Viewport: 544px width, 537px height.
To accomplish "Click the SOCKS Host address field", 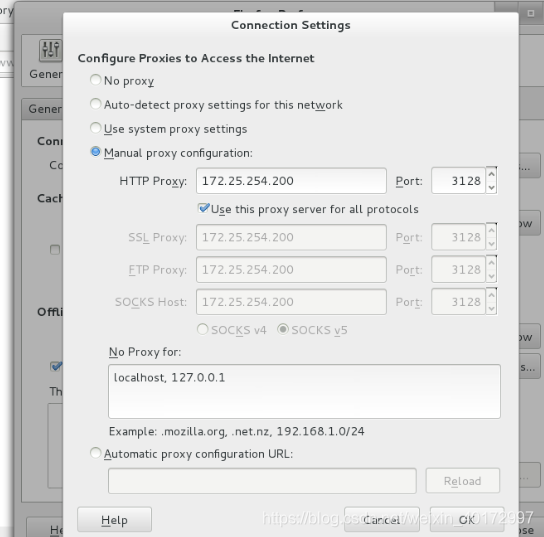I will coord(291,302).
